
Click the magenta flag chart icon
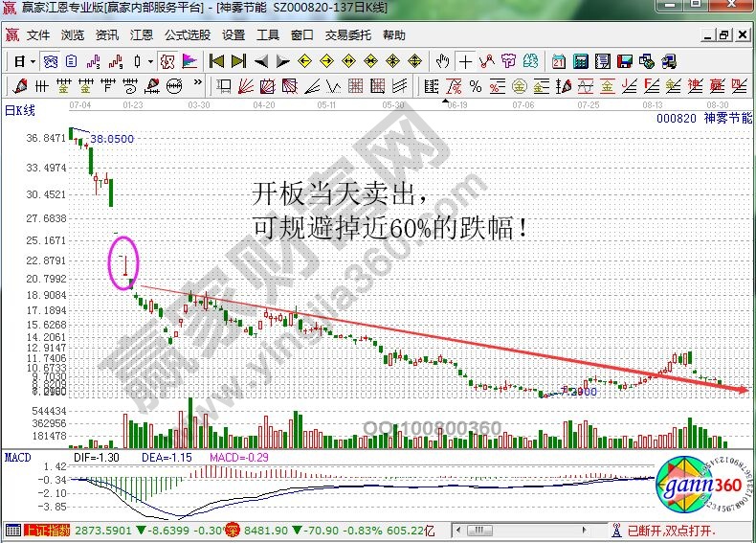click(x=189, y=61)
